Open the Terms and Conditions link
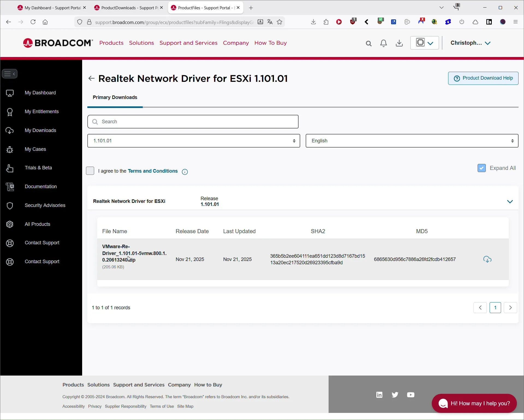 click(x=153, y=171)
